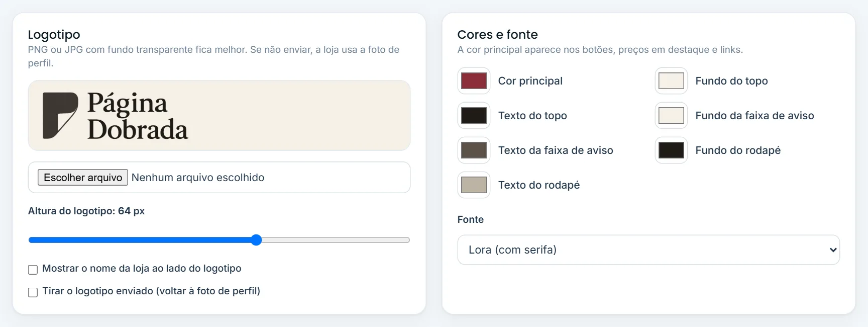Click the 'Logotipo' section heading
The width and height of the screenshot is (868, 327).
pyautogui.click(x=54, y=35)
